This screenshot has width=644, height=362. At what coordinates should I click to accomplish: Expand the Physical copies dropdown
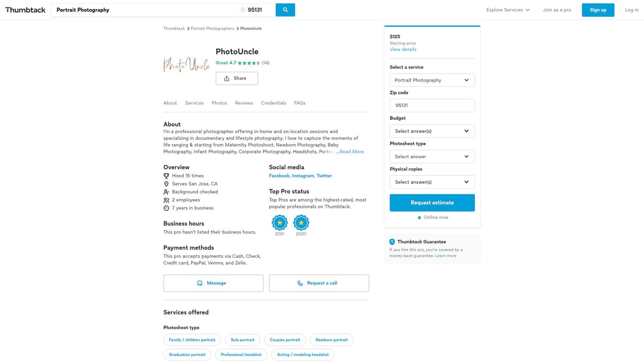(432, 182)
